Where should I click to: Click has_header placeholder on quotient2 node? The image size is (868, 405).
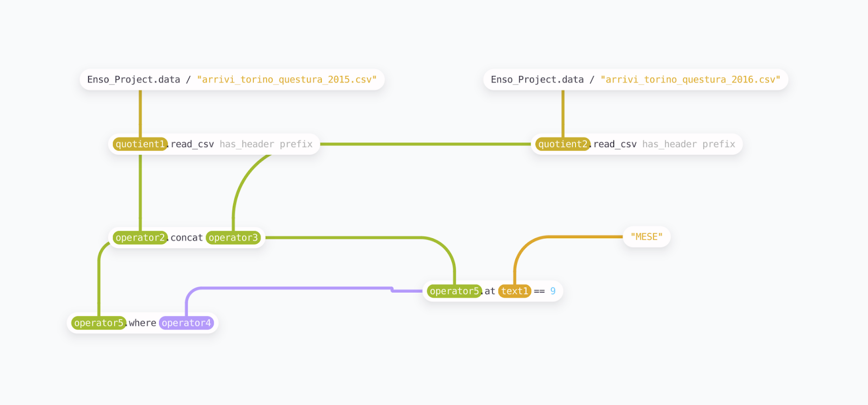click(669, 144)
